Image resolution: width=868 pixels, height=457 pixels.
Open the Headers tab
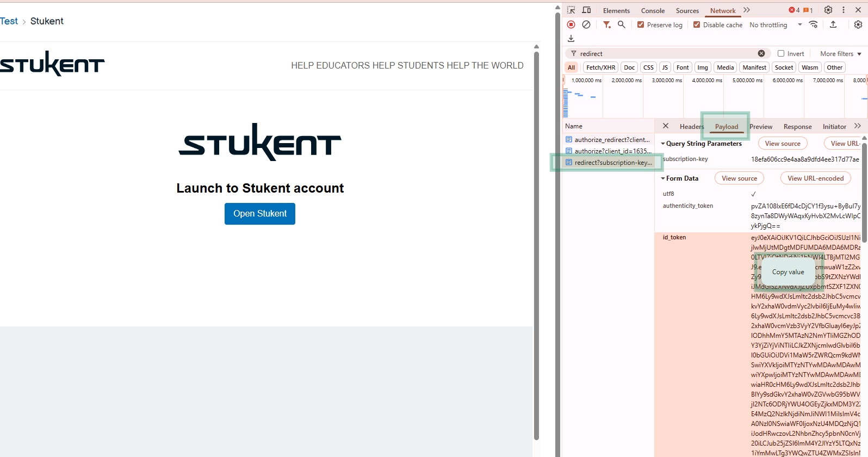point(692,126)
